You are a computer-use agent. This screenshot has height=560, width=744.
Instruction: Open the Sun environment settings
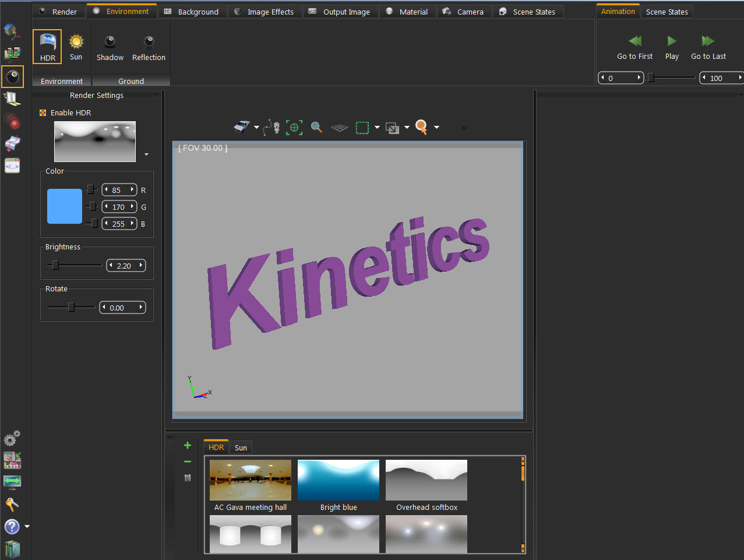coord(76,47)
